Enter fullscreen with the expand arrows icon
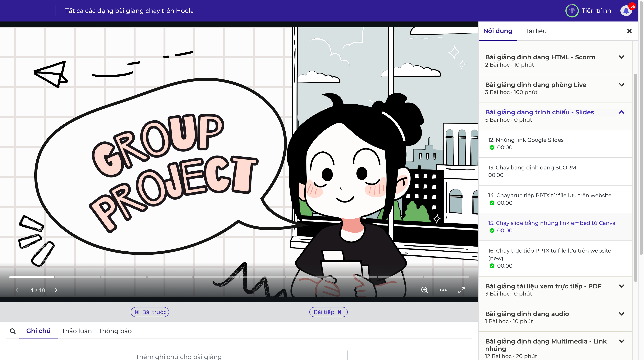The height and width of the screenshot is (360, 644). 462,290
